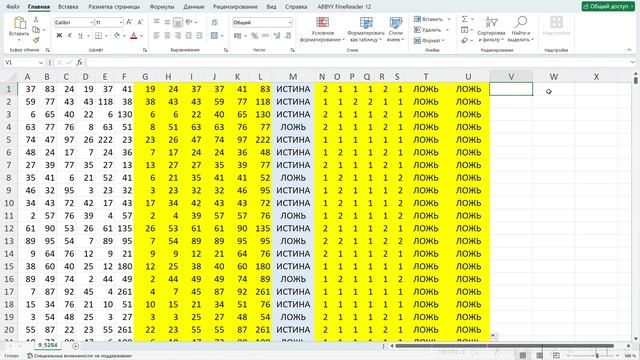Open Merge & Center dropdown arrow
Image resolution: width=640 pixels, height=360 pixels.
[222, 36]
